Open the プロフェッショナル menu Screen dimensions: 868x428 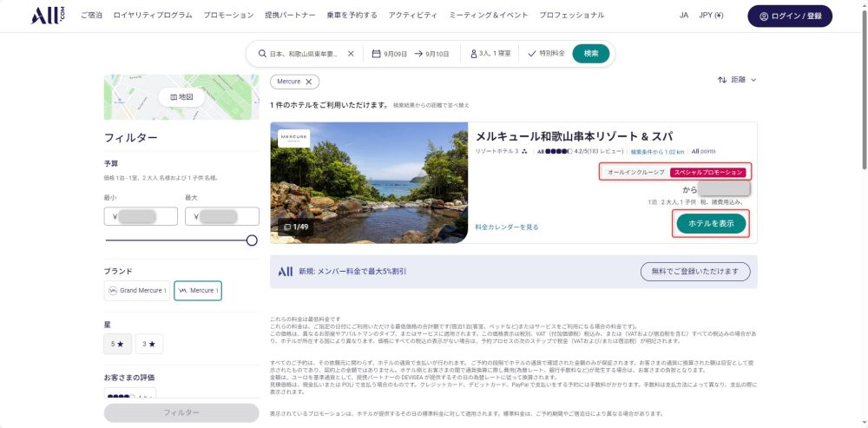[x=572, y=16]
